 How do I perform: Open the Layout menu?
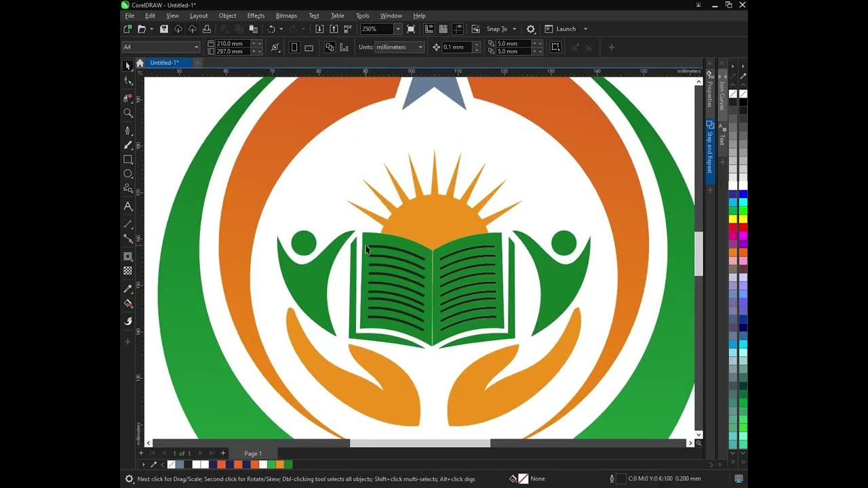199,16
